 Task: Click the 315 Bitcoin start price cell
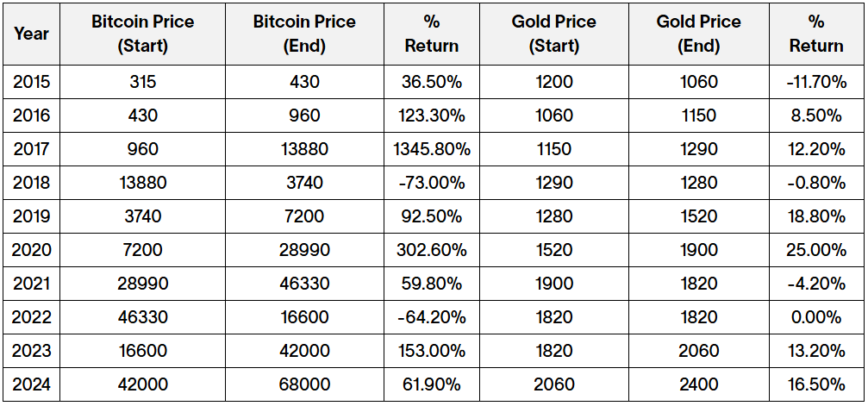coord(143,82)
